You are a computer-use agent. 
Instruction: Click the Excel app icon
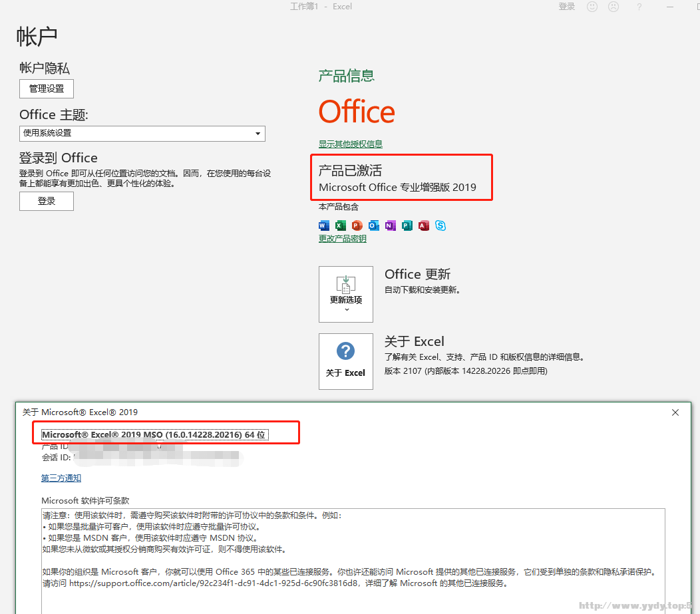341,226
